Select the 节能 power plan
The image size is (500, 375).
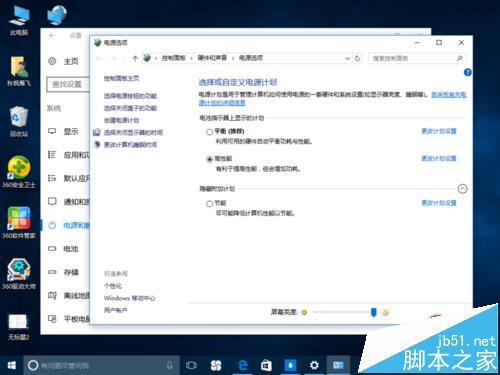pyautogui.click(x=209, y=203)
